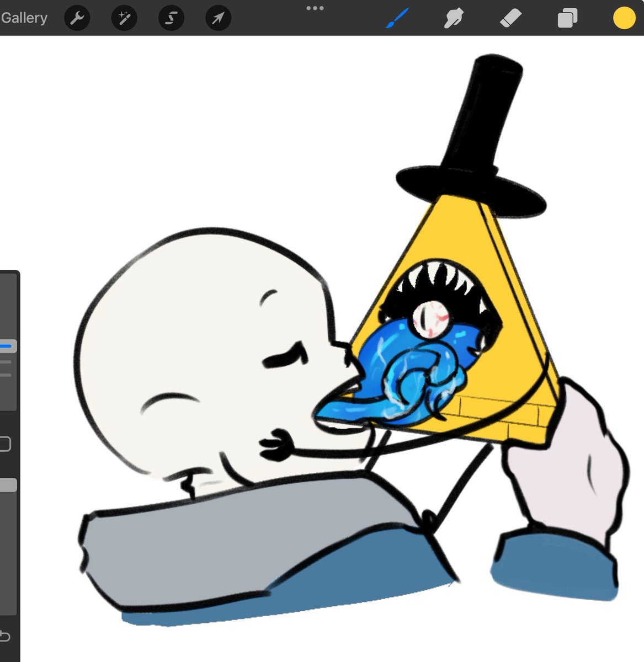644x662 pixels.
Task: Activate the Selection tool
Action: pyautogui.click(x=171, y=18)
